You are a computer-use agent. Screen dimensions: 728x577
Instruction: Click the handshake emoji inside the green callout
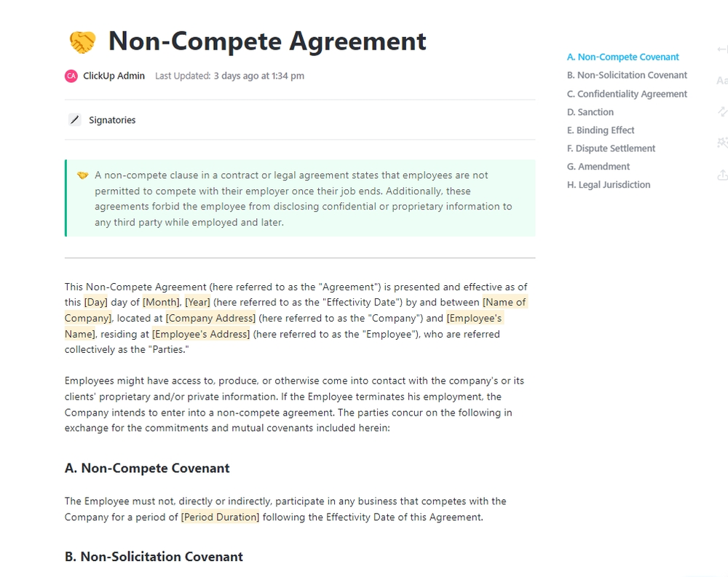tap(81, 175)
